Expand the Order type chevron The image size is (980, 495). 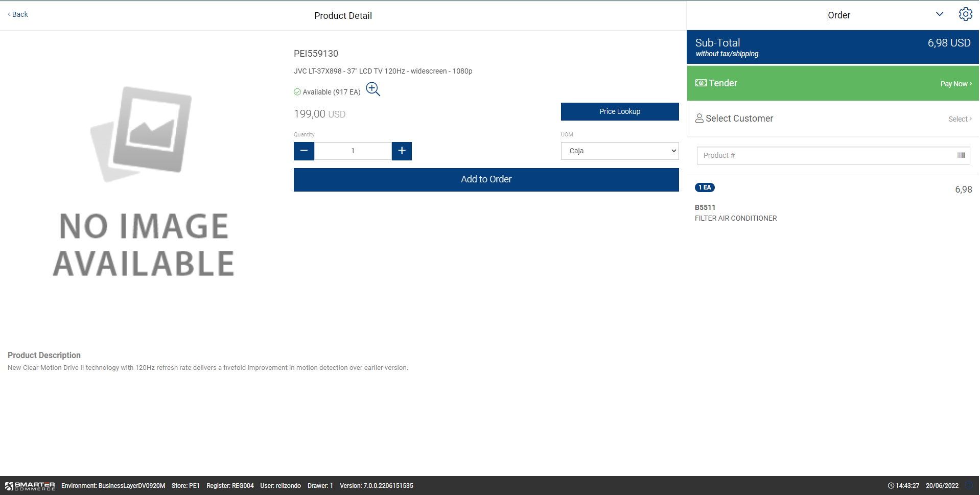coord(939,14)
